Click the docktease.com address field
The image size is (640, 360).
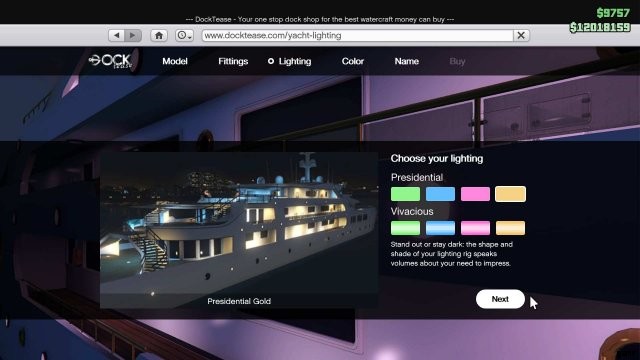point(358,36)
